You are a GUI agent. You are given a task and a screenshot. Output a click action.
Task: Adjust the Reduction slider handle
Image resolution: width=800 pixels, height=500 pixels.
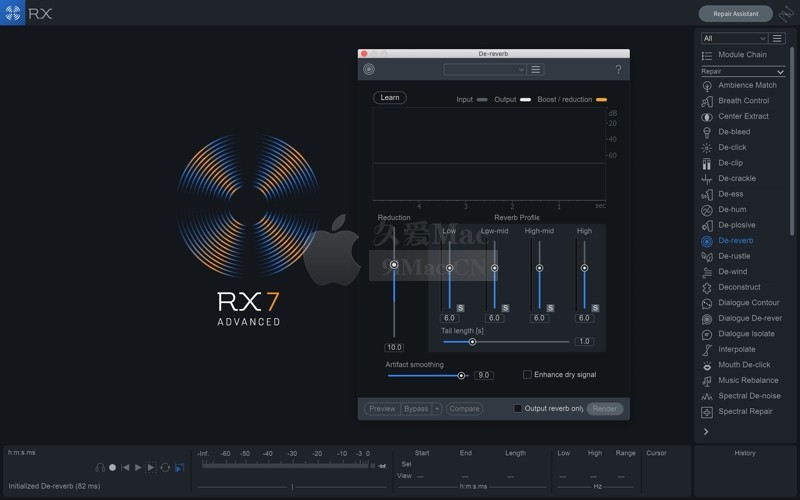click(x=394, y=264)
